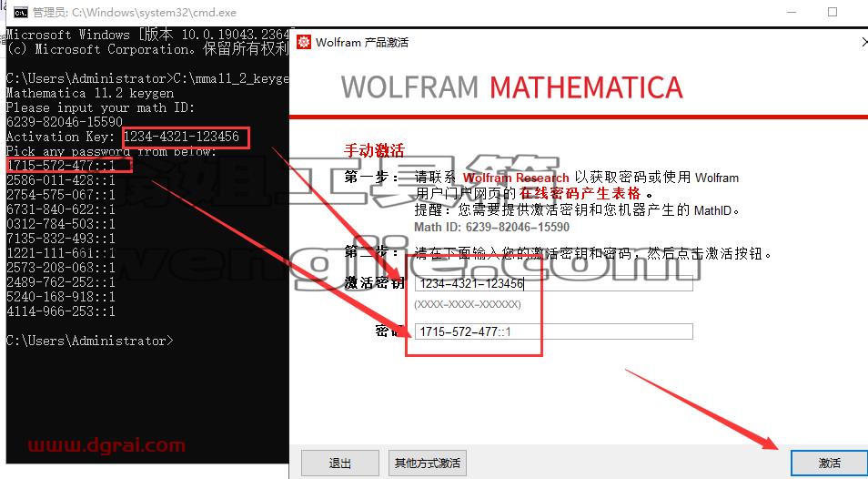
Task: Click the Activation Key value in cmd output
Action: pyautogui.click(x=181, y=137)
